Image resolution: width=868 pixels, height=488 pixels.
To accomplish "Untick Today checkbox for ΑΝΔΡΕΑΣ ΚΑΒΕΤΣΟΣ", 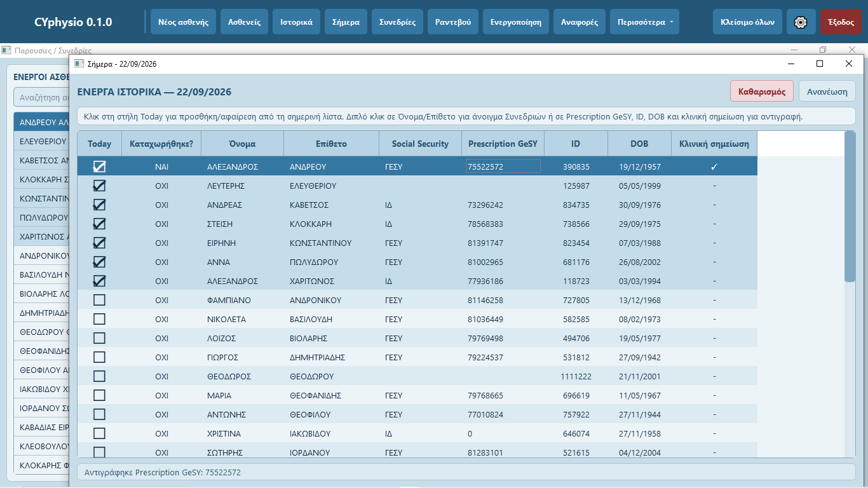I will coord(99,205).
